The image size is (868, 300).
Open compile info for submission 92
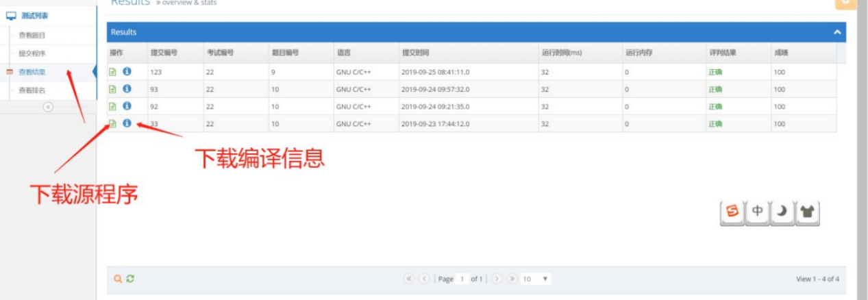[127, 106]
